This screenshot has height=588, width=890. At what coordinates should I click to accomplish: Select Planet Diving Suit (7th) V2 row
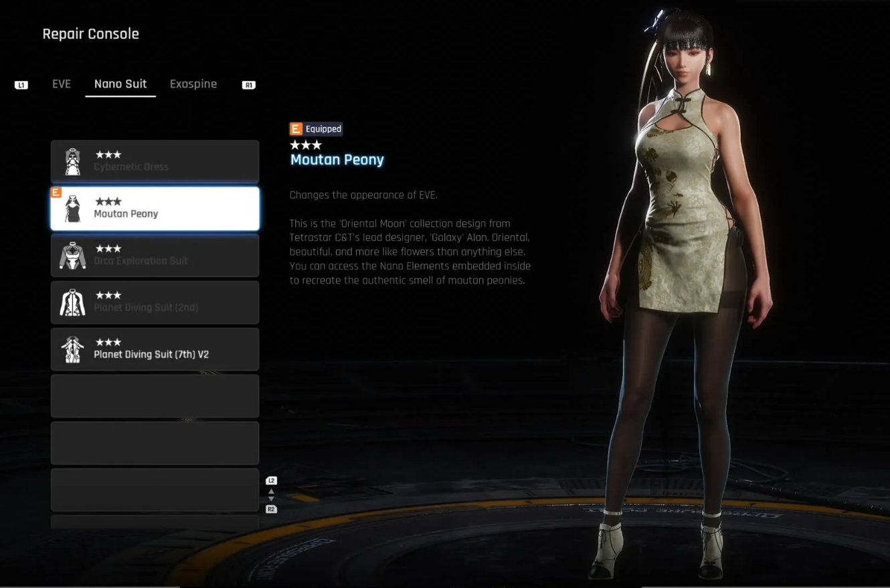click(155, 349)
